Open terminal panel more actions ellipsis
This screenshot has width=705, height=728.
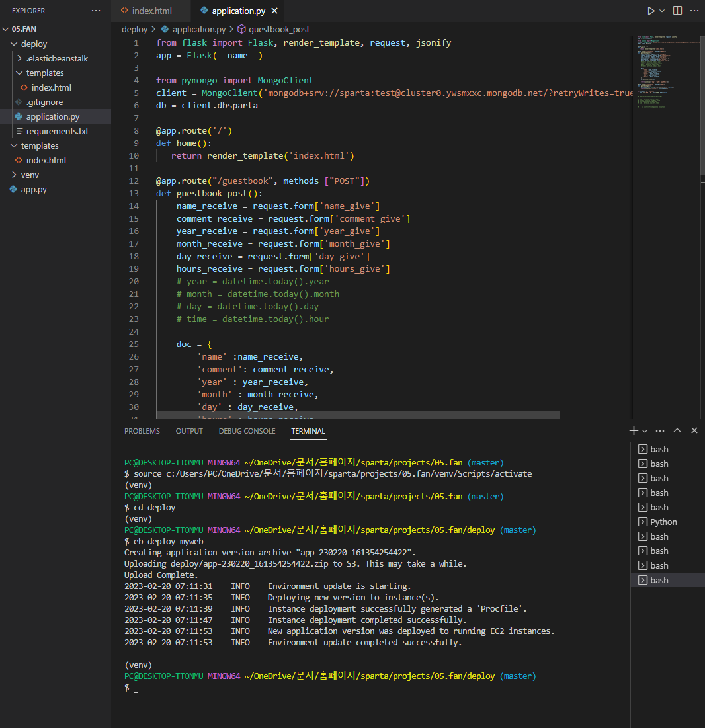click(x=660, y=431)
